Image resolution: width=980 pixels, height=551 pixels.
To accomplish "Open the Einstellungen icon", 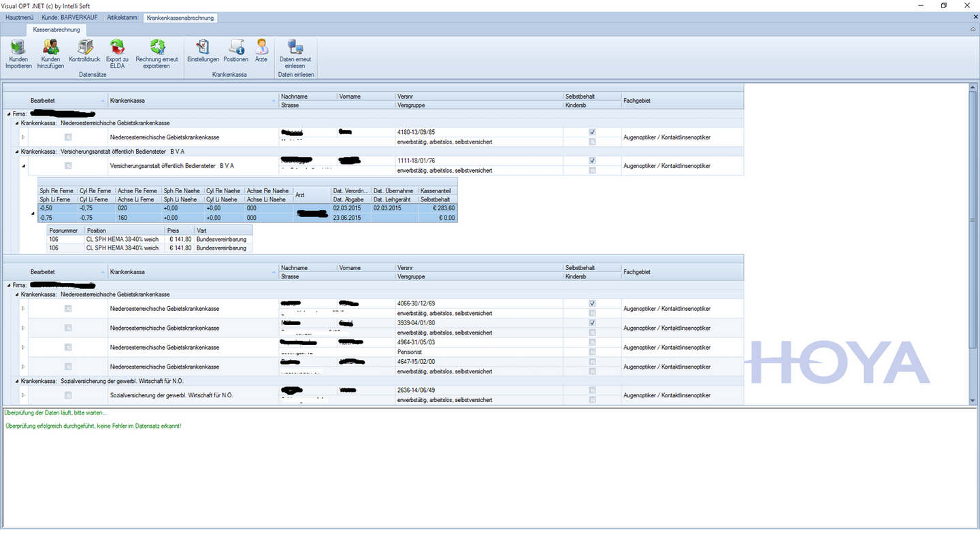I will [203, 51].
